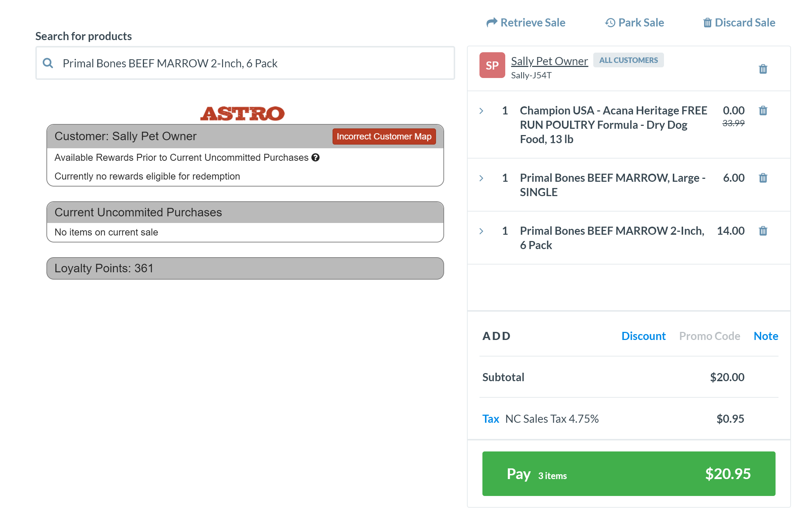Expand Primal Bones 2-Inch 6 Pack details
The height and width of the screenshot is (514, 812).
click(481, 231)
